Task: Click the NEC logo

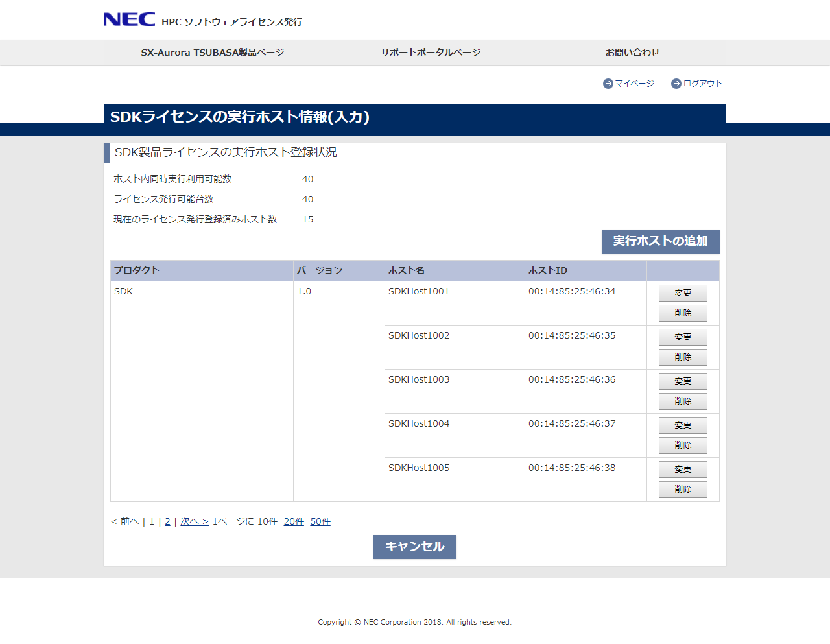Action: point(129,19)
